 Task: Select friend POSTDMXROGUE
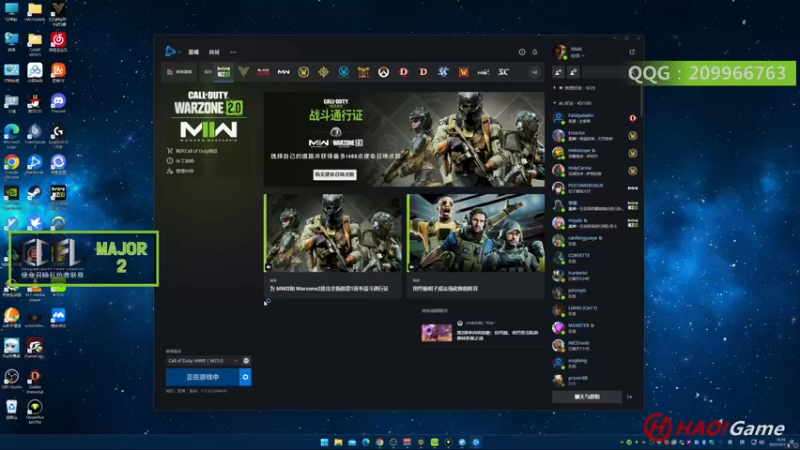point(595,188)
